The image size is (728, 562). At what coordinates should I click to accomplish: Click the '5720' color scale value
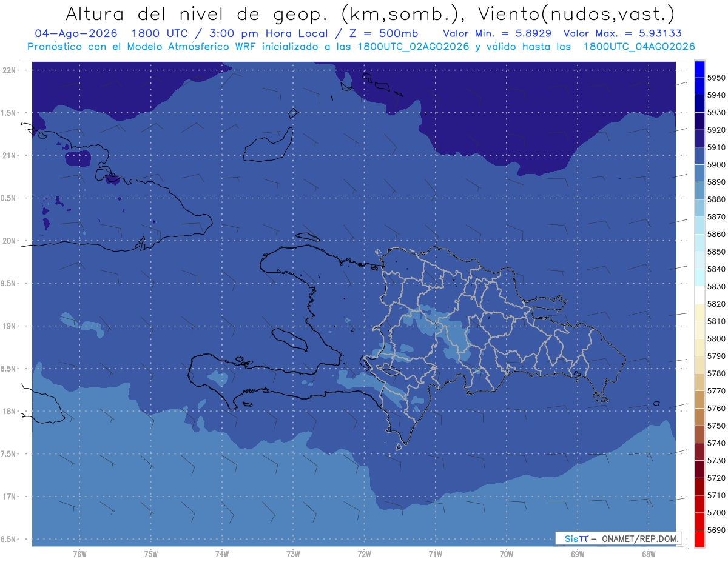pyautogui.click(x=716, y=478)
